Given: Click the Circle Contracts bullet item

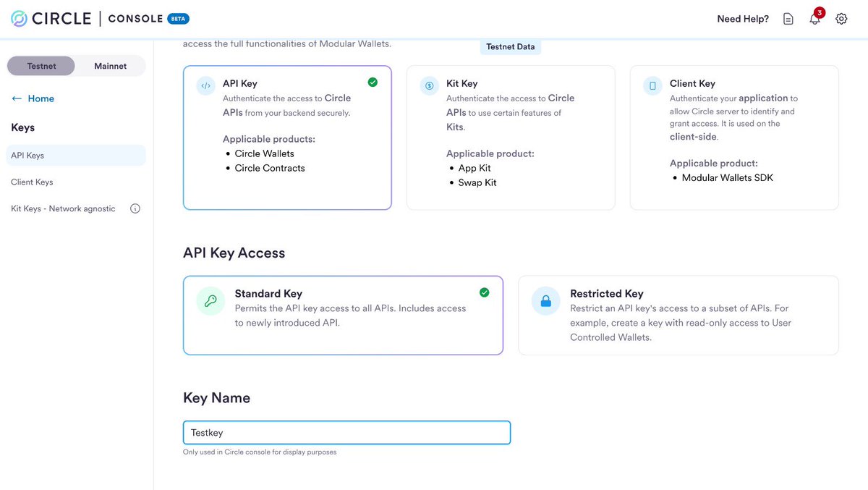Looking at the screenshot, I should (270, 168).
